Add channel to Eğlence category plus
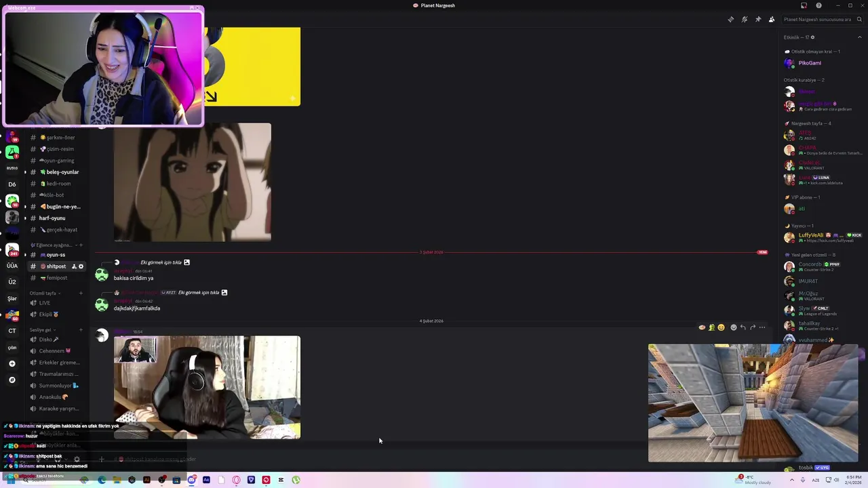The height and width of the screenshot is (488, 868). coord(81,245)
